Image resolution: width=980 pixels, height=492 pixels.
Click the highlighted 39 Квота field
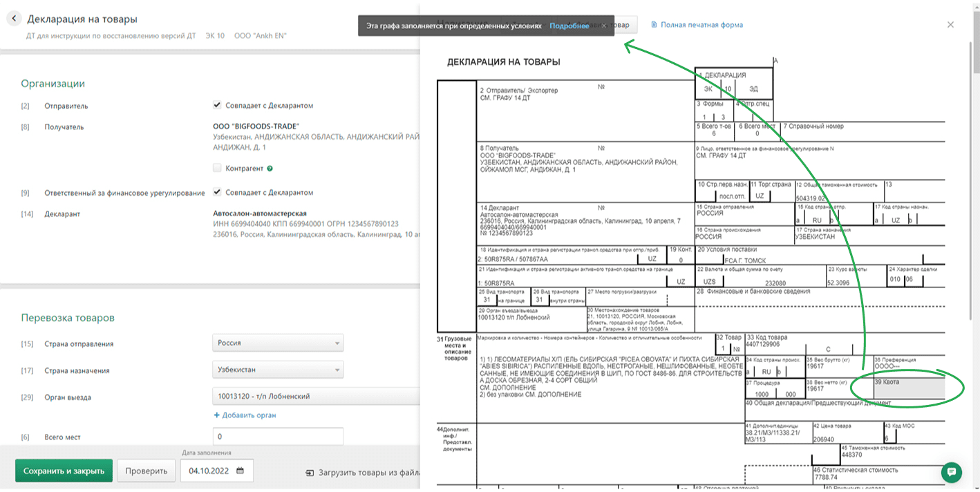908,388
